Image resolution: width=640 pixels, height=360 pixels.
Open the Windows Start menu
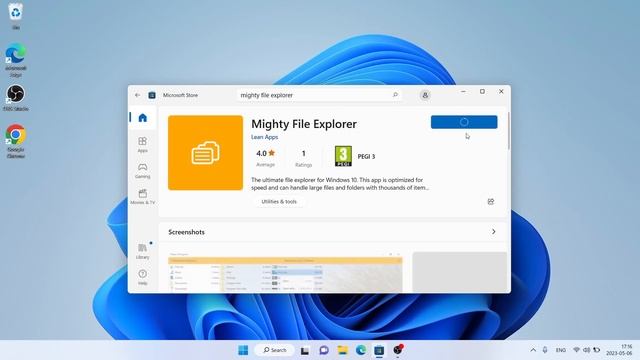[x=243, y=350]
